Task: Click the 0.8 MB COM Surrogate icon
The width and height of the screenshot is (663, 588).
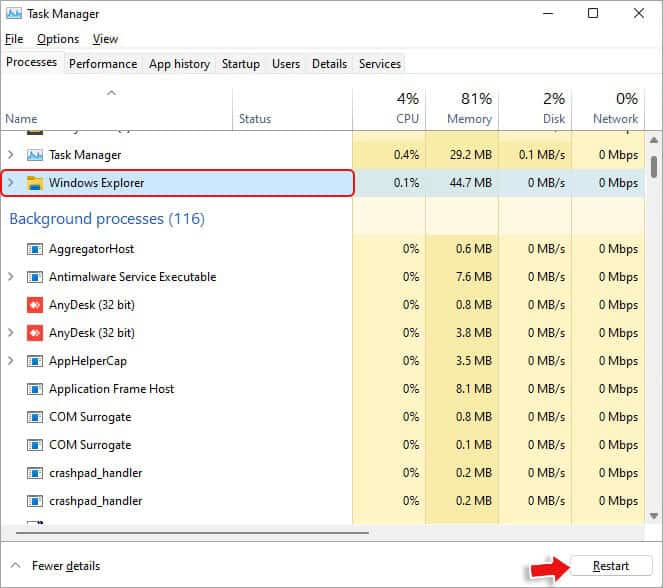Action: pyautogui.click(x=35, y=417)
